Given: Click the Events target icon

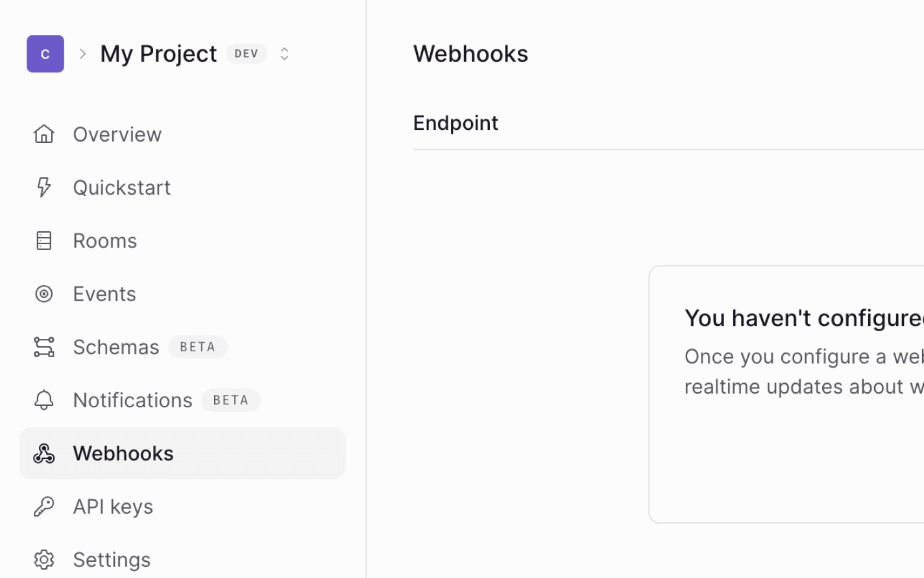Looking at the screenshot, I should tap(43, 294).
